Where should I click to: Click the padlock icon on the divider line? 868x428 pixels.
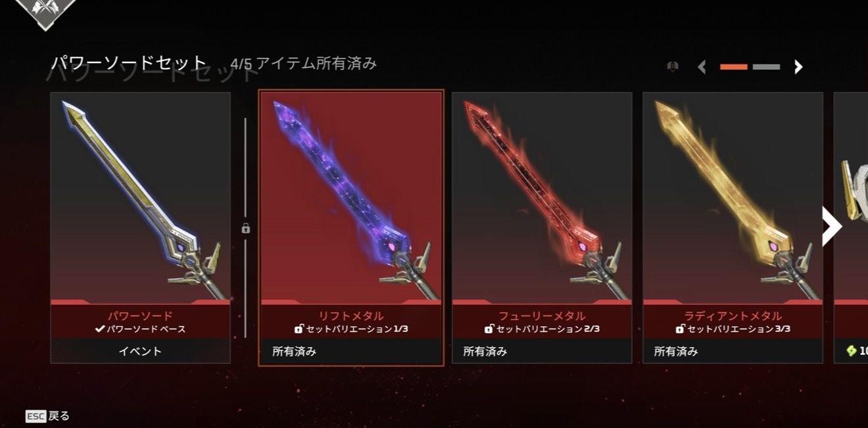[245, 228]
